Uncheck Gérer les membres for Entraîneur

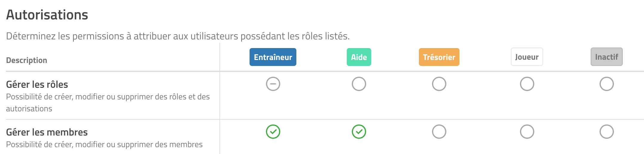point(273,132)
